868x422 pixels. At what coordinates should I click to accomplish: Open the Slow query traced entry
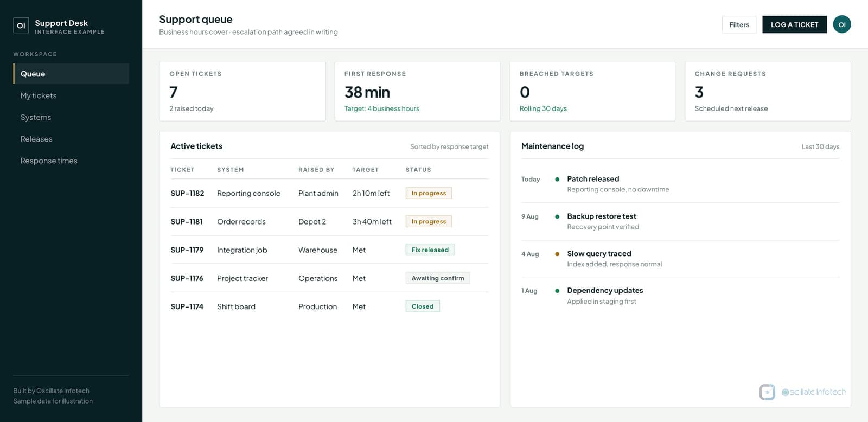point(680,259)
